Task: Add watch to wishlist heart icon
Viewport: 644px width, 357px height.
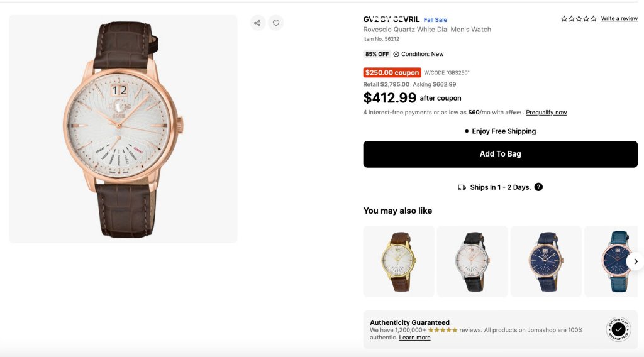Action: click(275, 23)
